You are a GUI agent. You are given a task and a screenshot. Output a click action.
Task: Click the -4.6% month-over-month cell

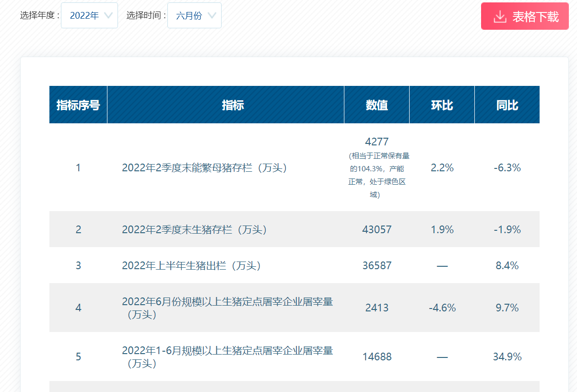point(442,308)
